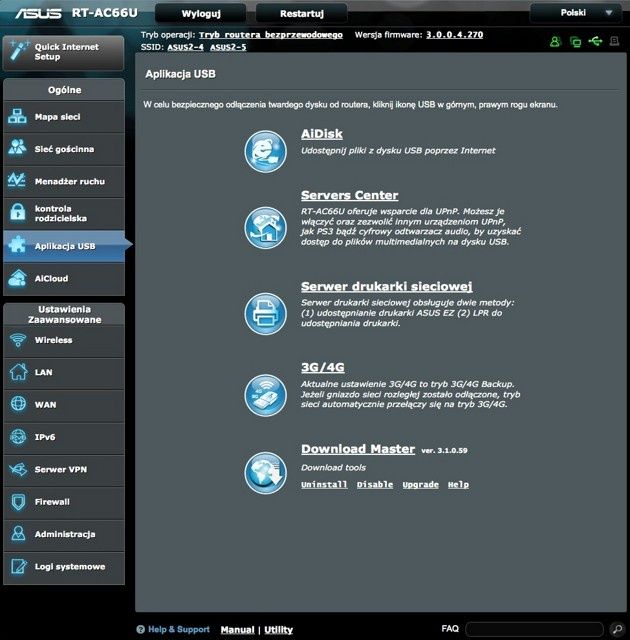Click the 3G/4G modem icon
630x640 pixels.
pos(265,395)
